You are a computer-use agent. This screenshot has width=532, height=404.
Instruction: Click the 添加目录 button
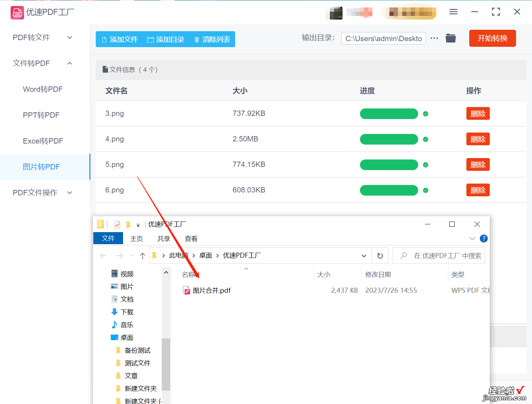(166, 39)
